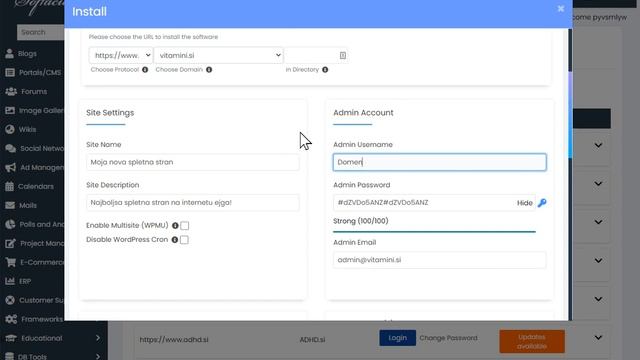Click the E-Commerce cart icon
This screenshot has width=640, height=360.
(11, 262)
